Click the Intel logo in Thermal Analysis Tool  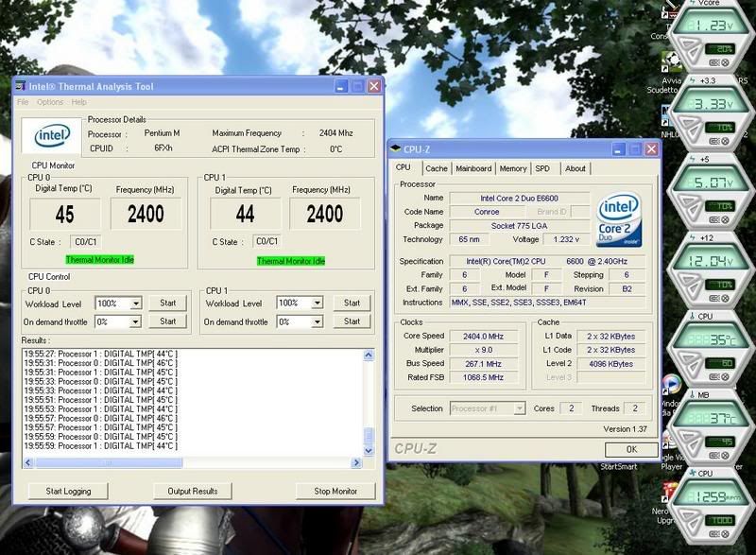(52, 137)
